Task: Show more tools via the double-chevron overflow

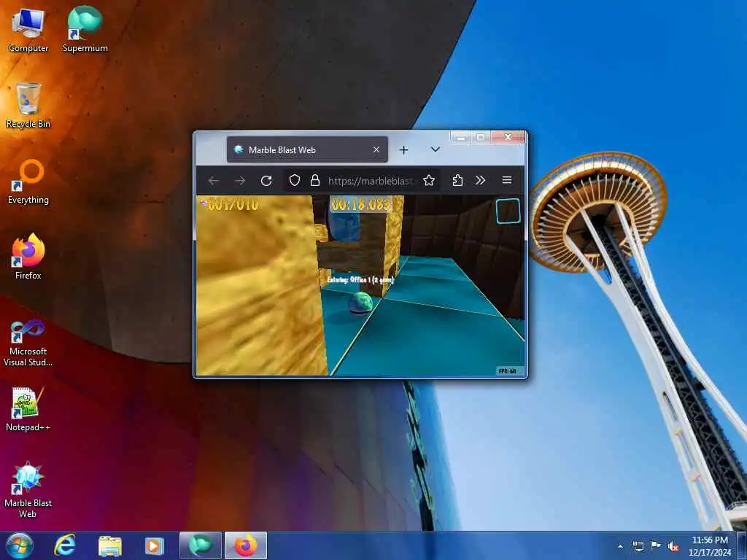Action: pos(480,181)
